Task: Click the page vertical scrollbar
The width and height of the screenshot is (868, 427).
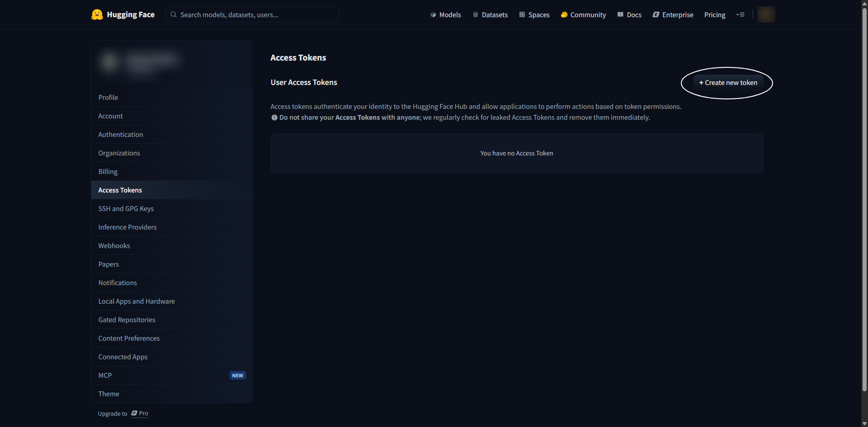Action: coord(864,199)
